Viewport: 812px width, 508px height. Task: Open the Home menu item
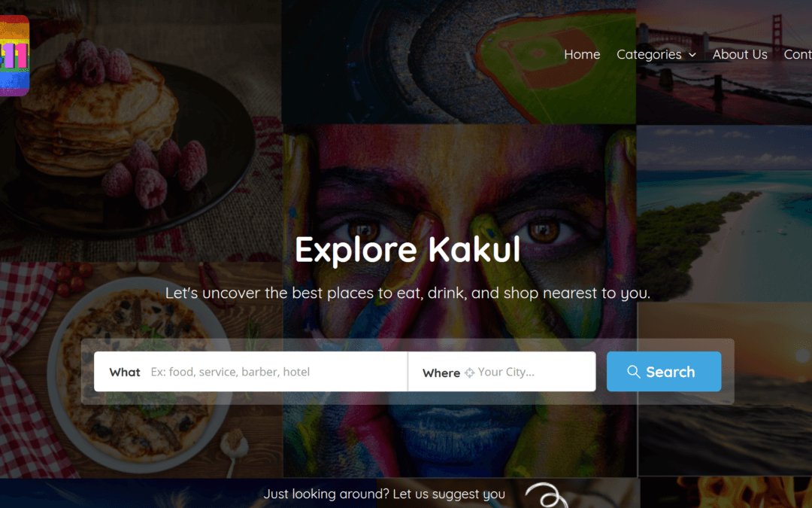[582, 54]
